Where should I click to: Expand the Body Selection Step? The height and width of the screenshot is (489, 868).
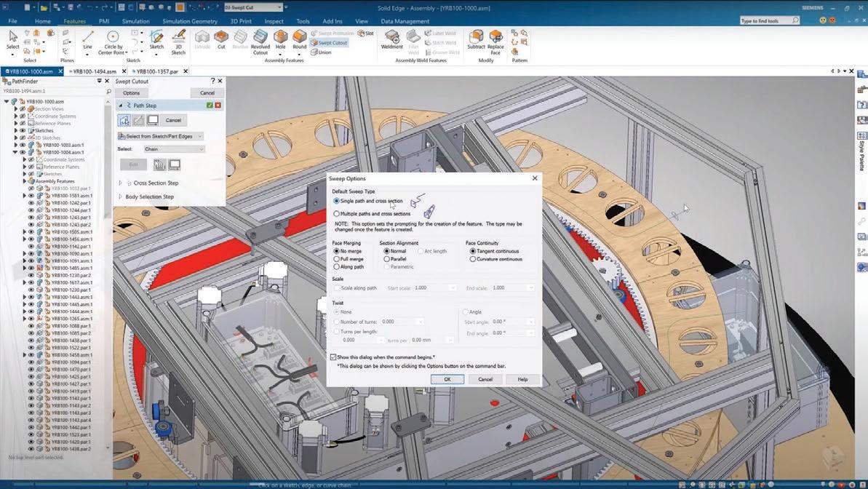tap(120, 196)
